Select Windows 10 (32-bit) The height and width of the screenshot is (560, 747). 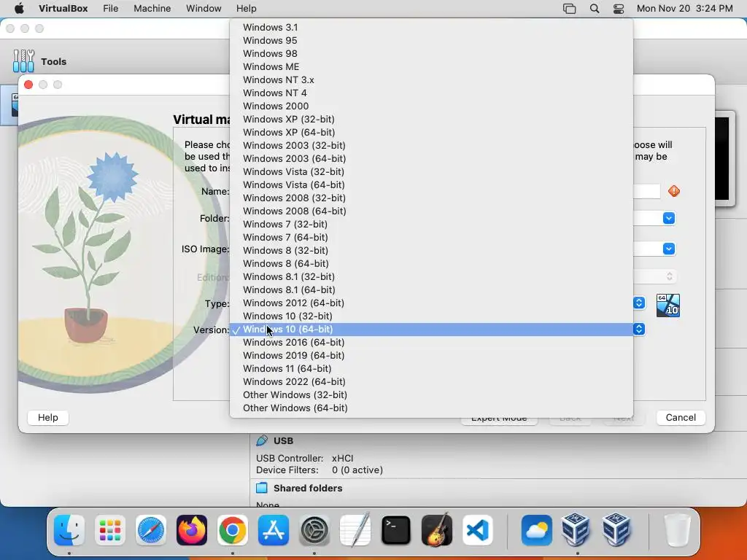431,316
